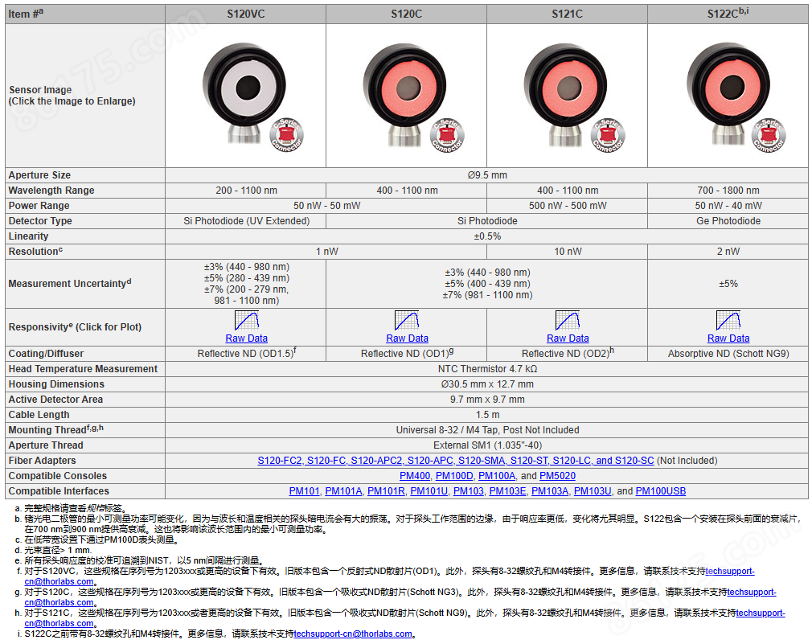Select 'Si Photodiode (UV Extended)' cell
This screenshot has height=644, width=812.
(247, 221)
